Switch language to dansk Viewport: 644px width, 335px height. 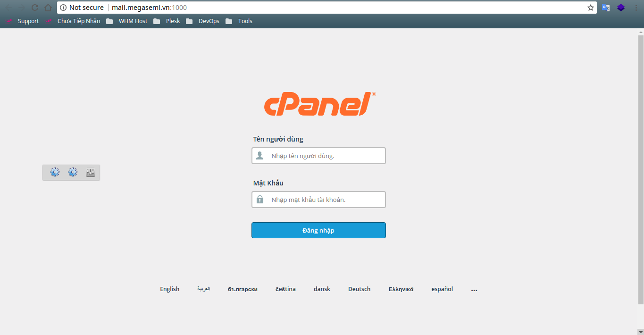(x=322, y=289)
